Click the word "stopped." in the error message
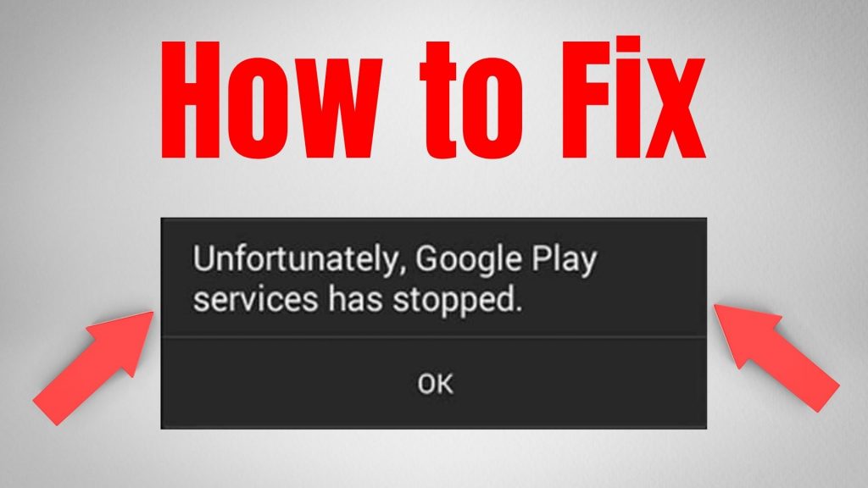The width and height of the screenshot is (868, 488). (x=458, y=302)
